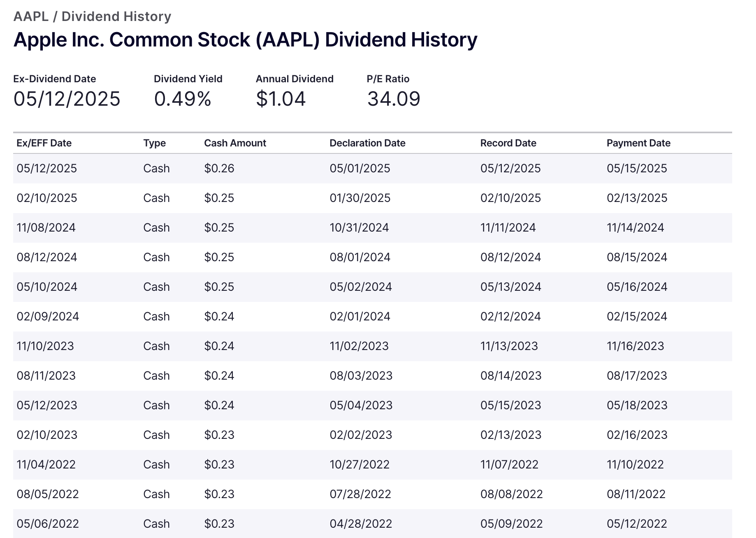Click payment date 02/15/2024
The width and height of the screenshot is (756, 538).
point(637,316)
